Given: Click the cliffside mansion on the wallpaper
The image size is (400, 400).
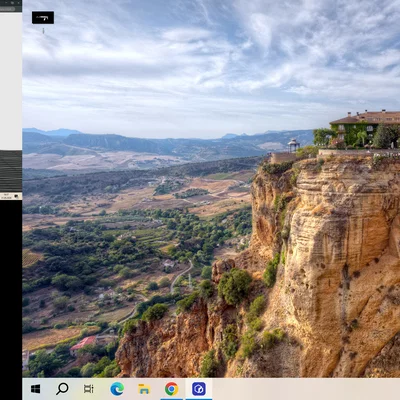Looking at the screenshot, I should click(366, 129).
